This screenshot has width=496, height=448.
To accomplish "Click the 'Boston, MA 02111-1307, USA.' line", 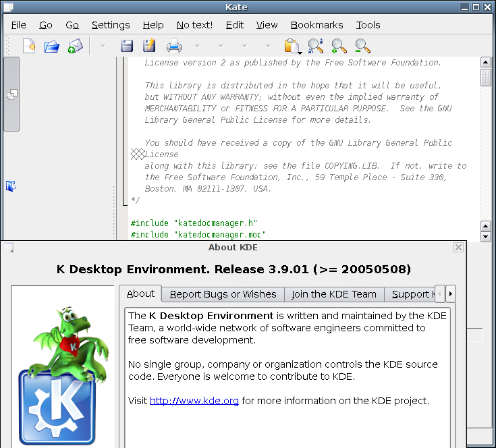I will pos(208,189).
